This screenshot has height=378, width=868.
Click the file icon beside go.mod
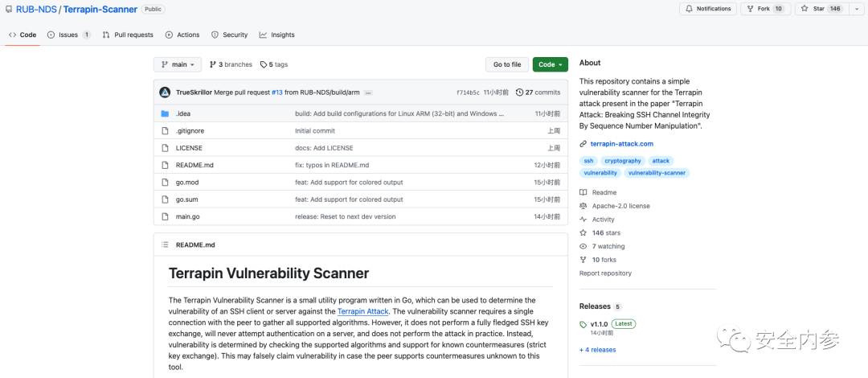click(165, 183)
